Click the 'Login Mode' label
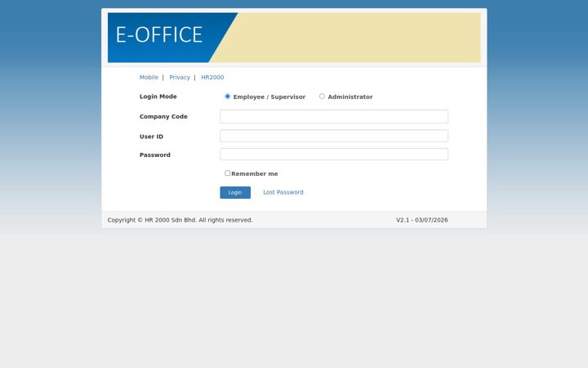This screenshot has width=588, height=368. [158, 96]
